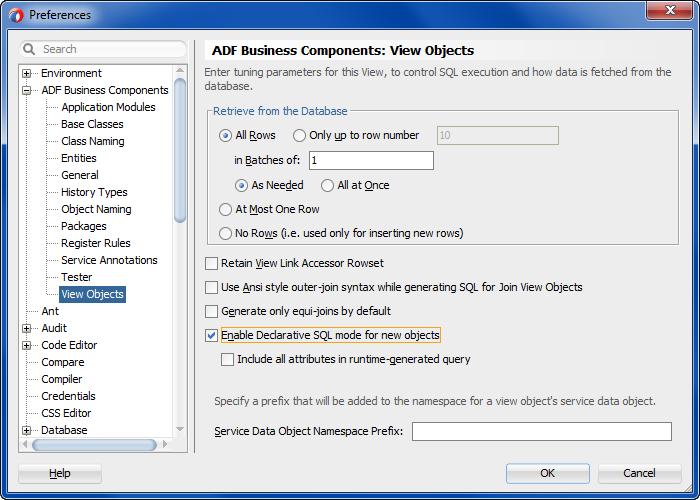
Task: Open Base Classes preferences
Action: coord(92,124)
